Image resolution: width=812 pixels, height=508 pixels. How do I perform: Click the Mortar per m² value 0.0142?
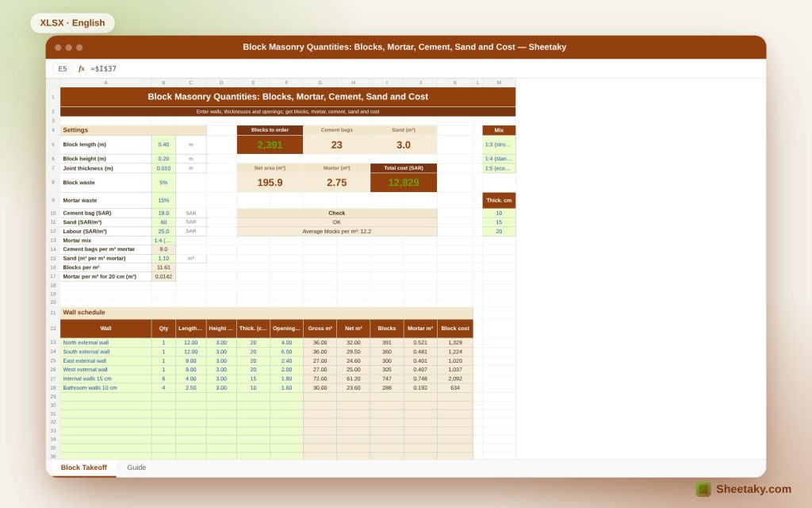coord(163,276)
